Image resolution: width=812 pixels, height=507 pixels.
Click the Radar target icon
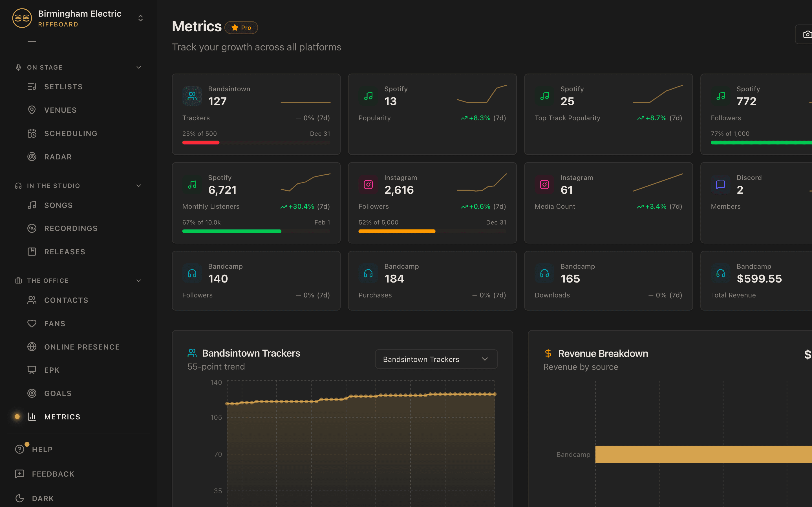[x=32, y=157]
